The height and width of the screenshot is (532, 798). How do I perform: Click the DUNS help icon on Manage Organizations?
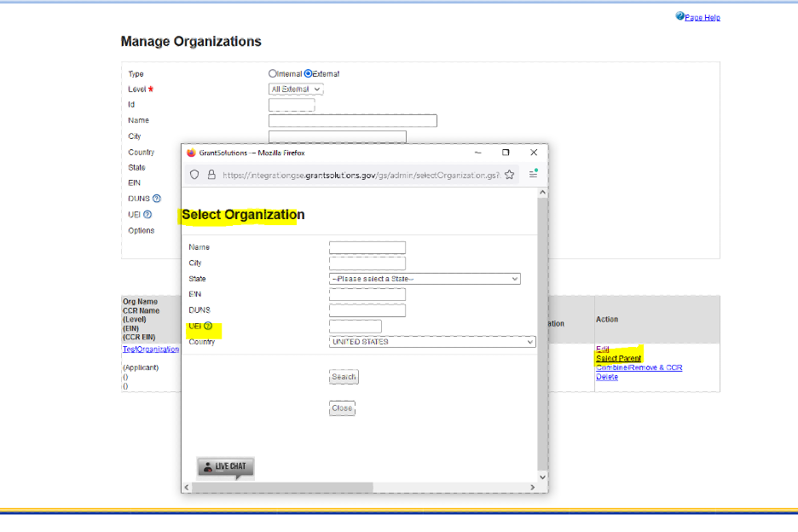[x=157, y=199]
